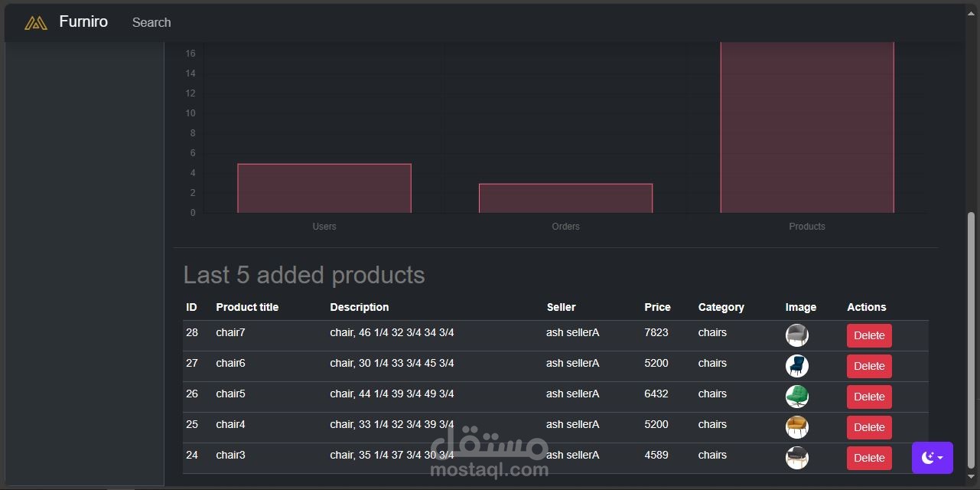Click the Furniro logo icon
The image size is (980, 490).
click(x=36, y=23)
